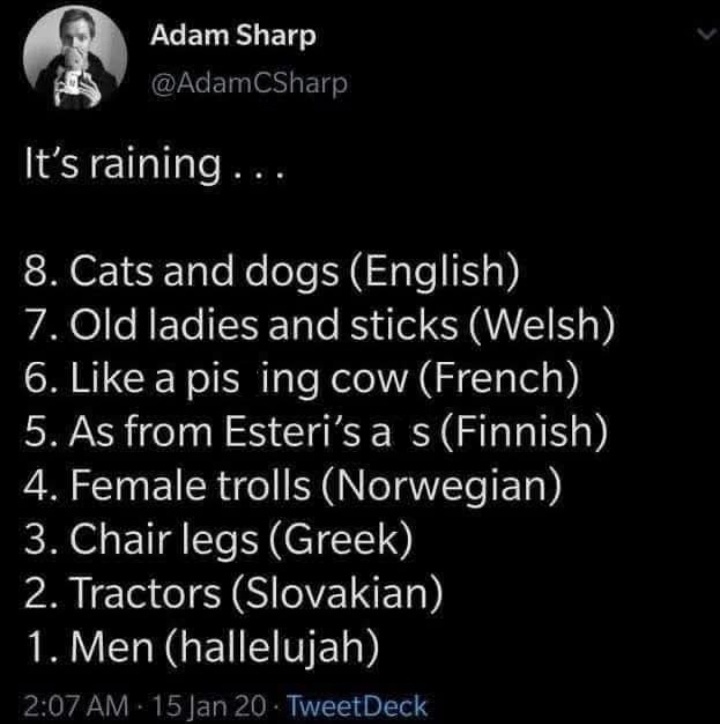This screenshot has width=720, height=724.
Task: Click the 15 Jan 20 date
Action: pos(208,705)
